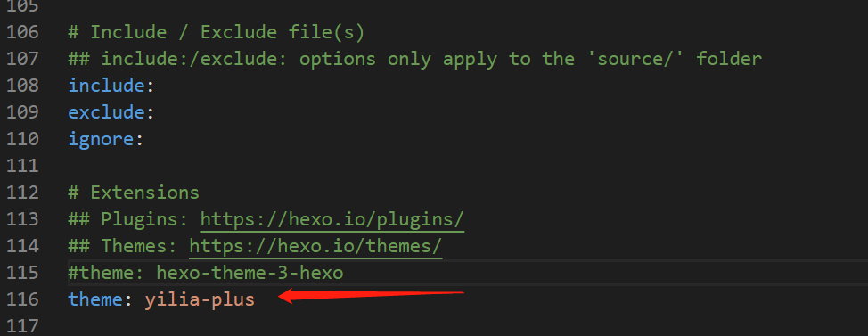This screenshot has width=868, height=336.
Task: Click the commented hexo-theme-3-hexo line
Action: click(x=205, y=273)
